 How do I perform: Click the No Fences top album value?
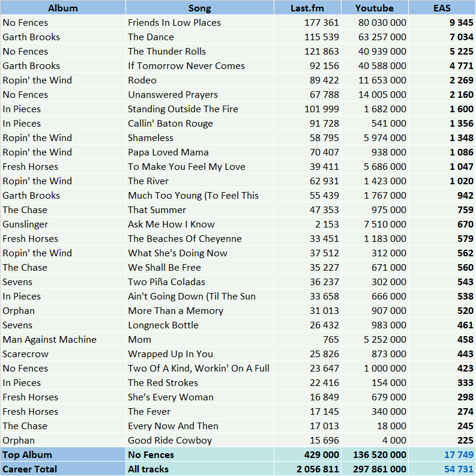coord(200,455)
